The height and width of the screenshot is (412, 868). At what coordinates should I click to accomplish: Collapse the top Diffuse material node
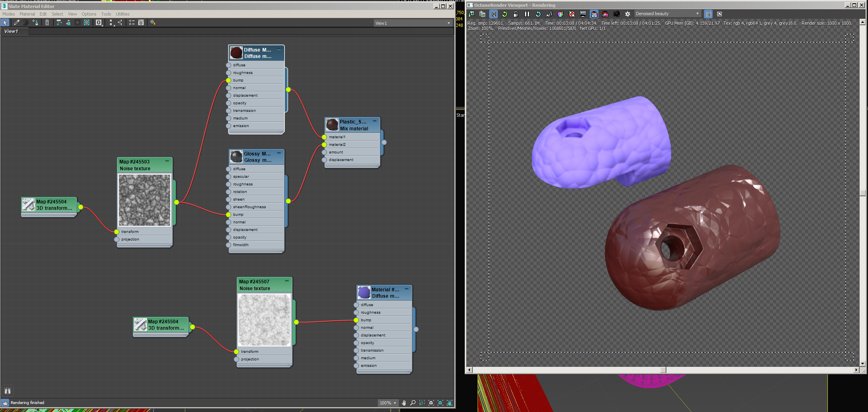coord(279,49)
